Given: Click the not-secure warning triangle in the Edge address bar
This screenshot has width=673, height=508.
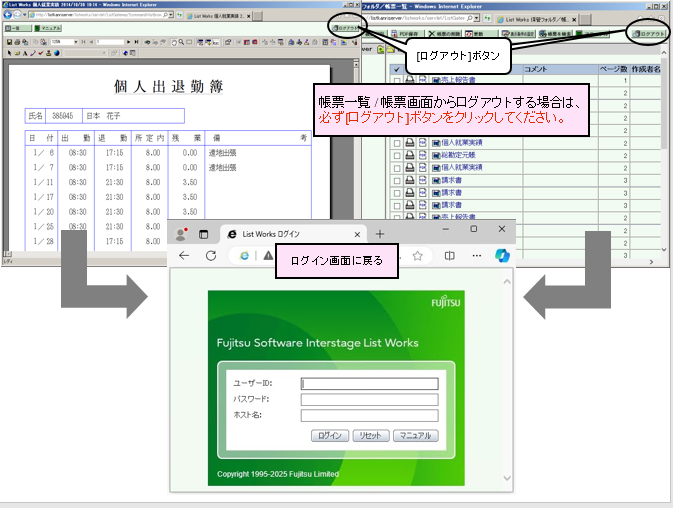Looking at the screenshot, I should pos(268,256).
